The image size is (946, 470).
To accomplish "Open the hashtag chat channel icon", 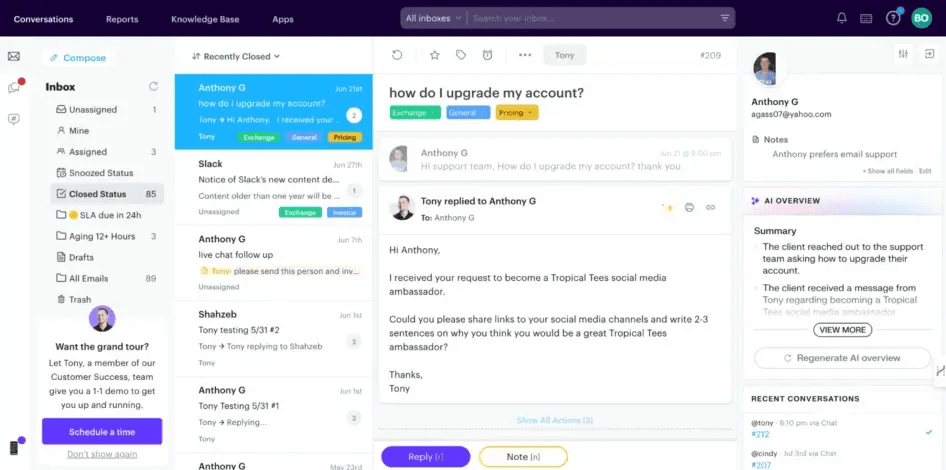I will click(14, 119).
